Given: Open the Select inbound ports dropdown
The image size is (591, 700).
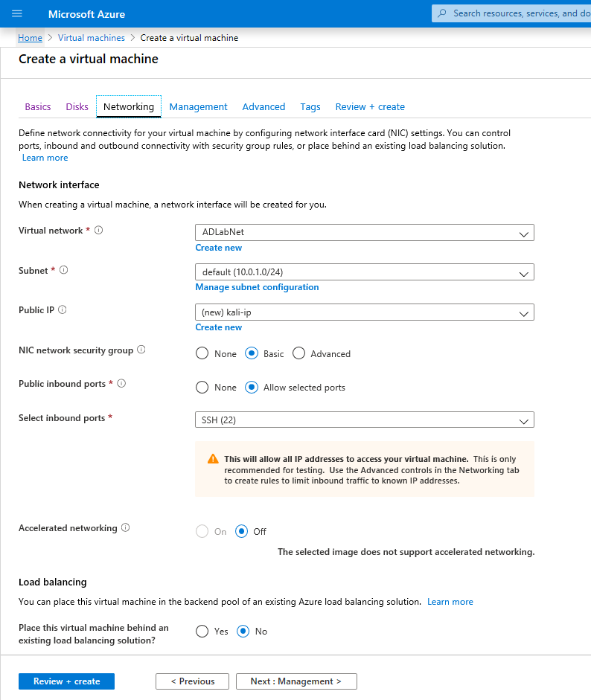Looking at the screenshot, I should (x=364, y=421).
